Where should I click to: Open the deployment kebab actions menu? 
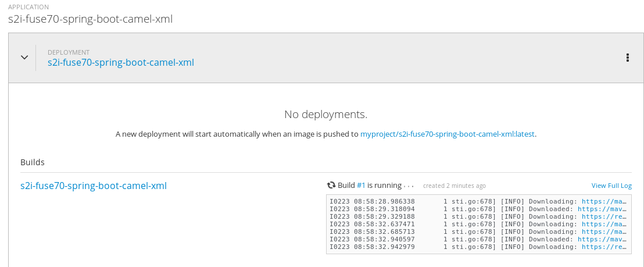(x=627, y=58)
